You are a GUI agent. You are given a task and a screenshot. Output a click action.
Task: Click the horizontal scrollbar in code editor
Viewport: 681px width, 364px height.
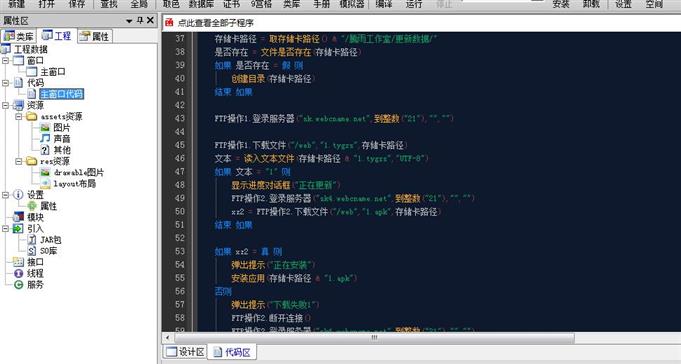[x=374, y=338]
